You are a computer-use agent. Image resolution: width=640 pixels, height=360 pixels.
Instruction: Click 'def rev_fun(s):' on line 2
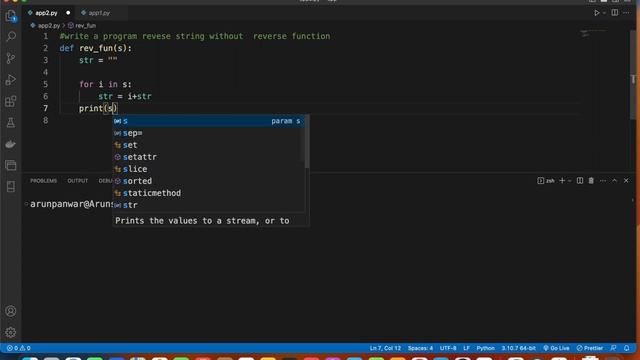[x=96, y=48]
